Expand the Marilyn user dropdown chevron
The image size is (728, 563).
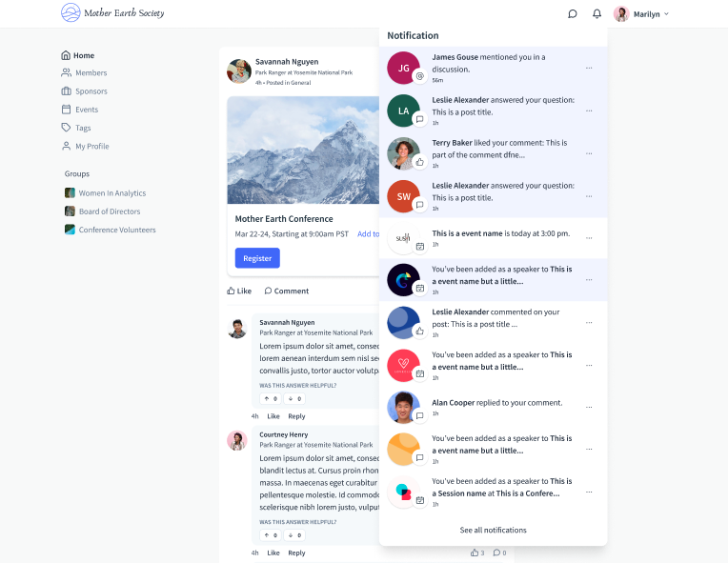tap(666, 14)
